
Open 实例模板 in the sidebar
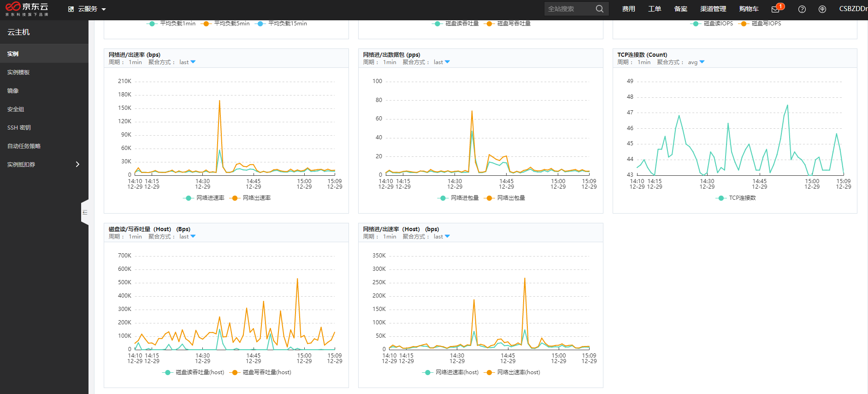click(x=44, y=72)
